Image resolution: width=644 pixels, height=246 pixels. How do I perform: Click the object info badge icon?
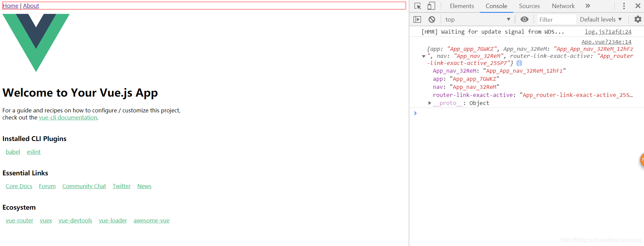tap(519, 63)
